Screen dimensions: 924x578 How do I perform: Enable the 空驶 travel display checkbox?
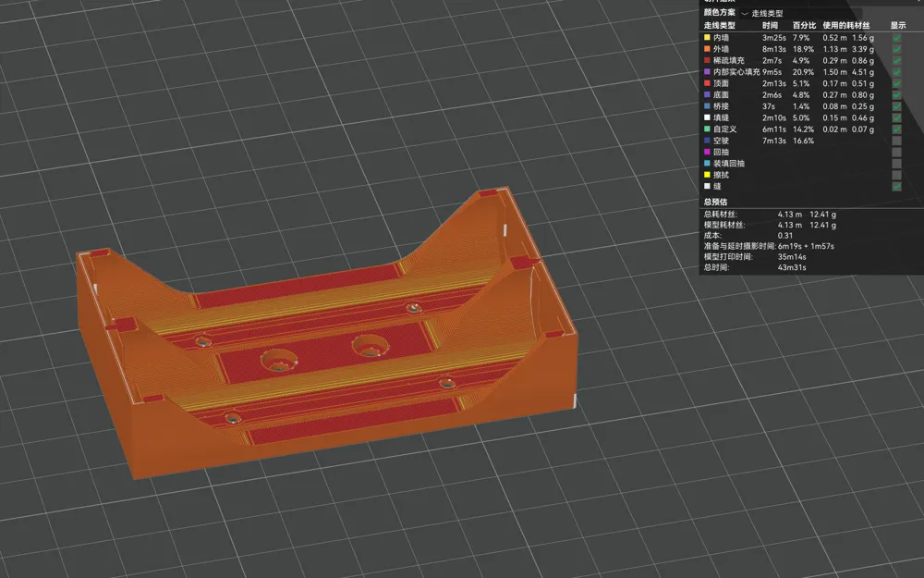coord(896,141)
